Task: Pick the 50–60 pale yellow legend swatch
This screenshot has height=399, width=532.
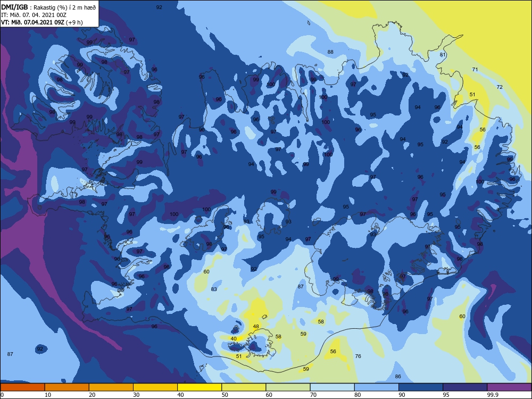Action: [244, 387]
